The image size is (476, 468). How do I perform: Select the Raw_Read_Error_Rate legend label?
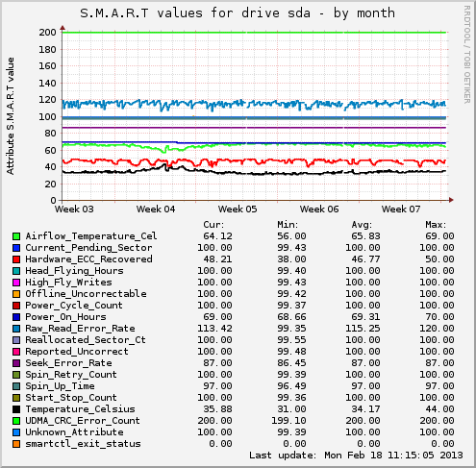[x=80, y=329]
